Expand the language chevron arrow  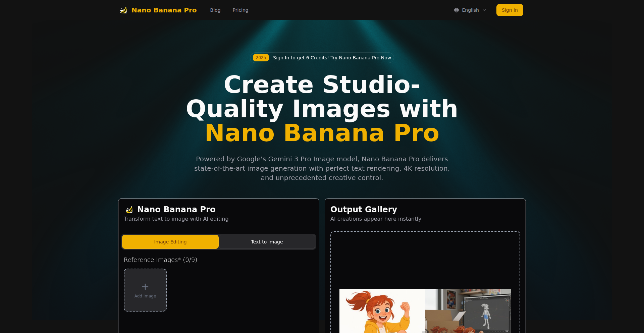[x=484, y=10]
